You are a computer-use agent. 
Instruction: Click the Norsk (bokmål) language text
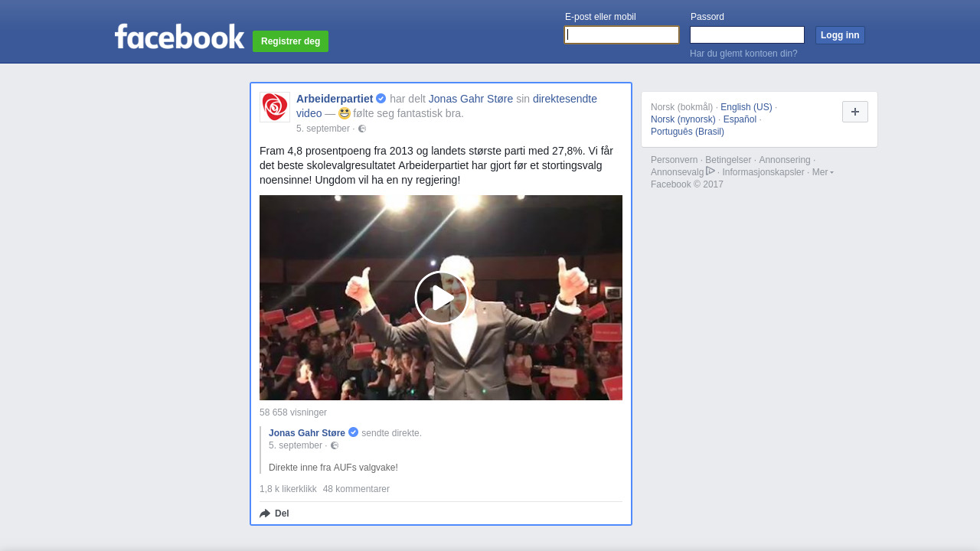[x=681, y=107]
